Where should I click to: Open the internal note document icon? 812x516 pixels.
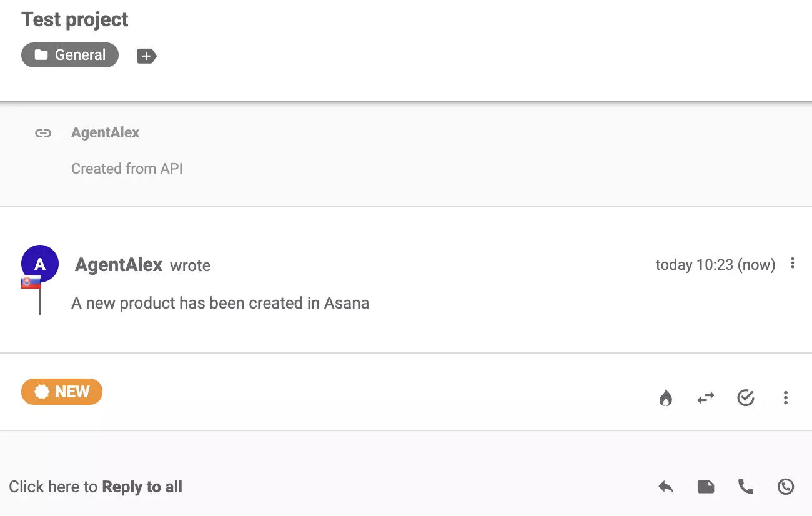point(706,486)
